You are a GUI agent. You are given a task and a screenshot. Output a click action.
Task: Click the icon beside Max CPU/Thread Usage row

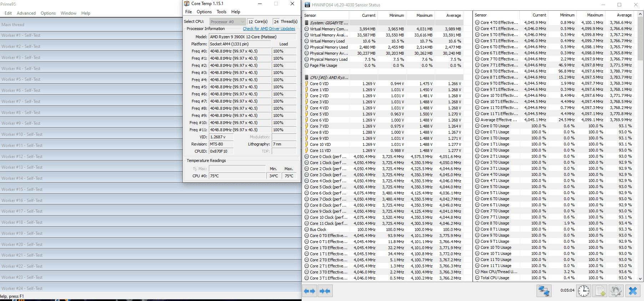pos(477,272)
